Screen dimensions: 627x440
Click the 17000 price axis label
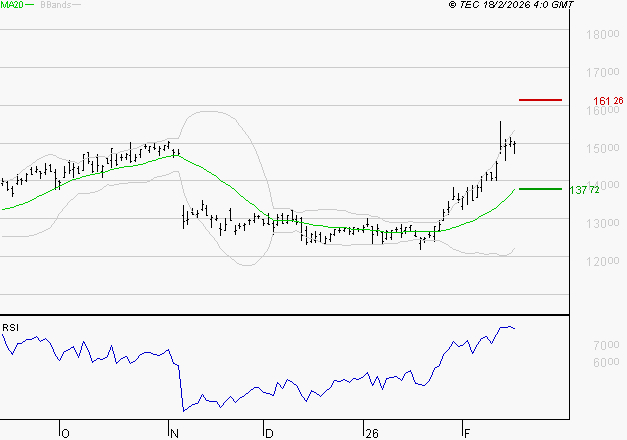click(x=603, y=72)
